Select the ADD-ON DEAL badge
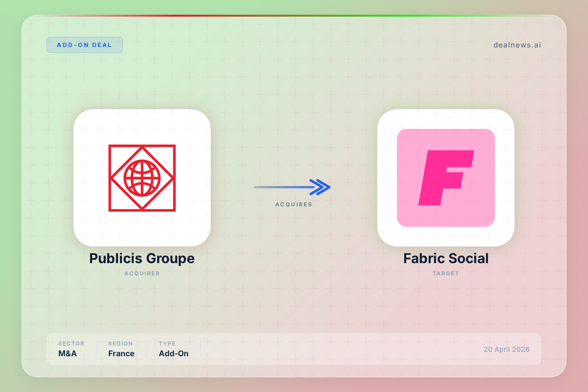The image size is (588, 392). pos(84,45)
